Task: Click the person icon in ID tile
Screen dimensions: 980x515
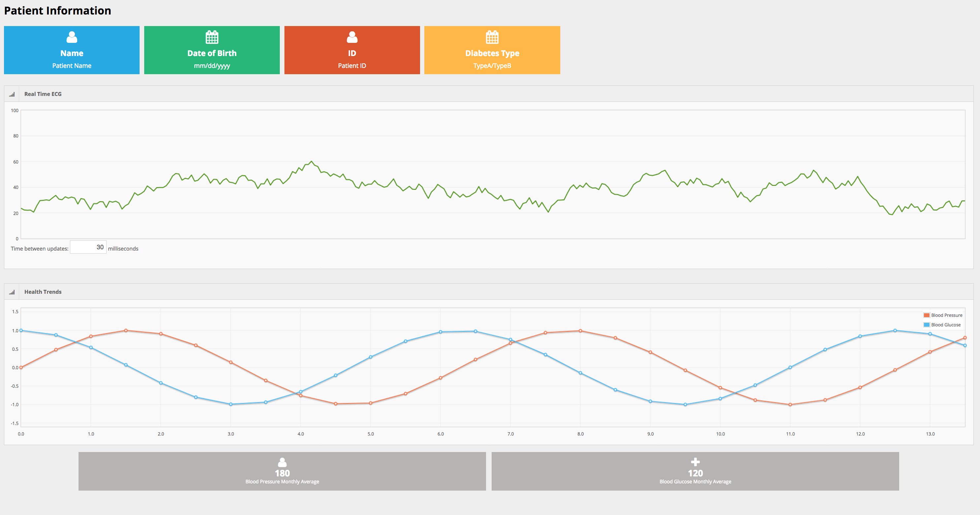Action: (x=352, y=37)
